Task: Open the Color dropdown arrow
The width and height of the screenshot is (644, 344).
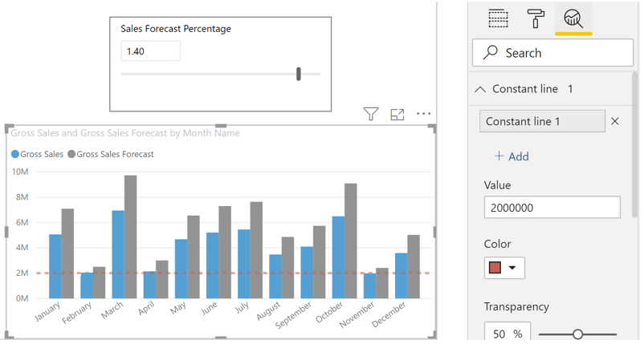Action: 512,268
